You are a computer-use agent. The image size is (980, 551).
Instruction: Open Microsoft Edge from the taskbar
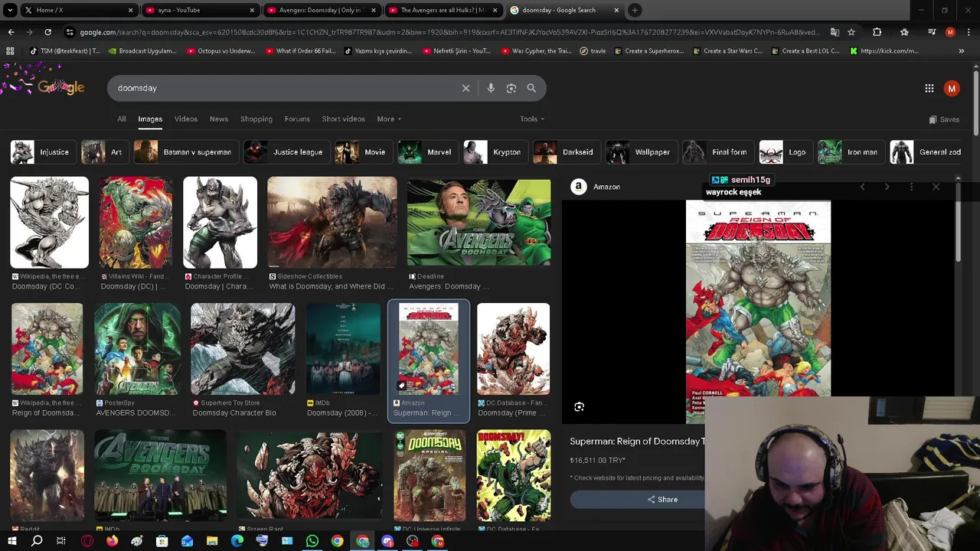click(x=237, y=541)
